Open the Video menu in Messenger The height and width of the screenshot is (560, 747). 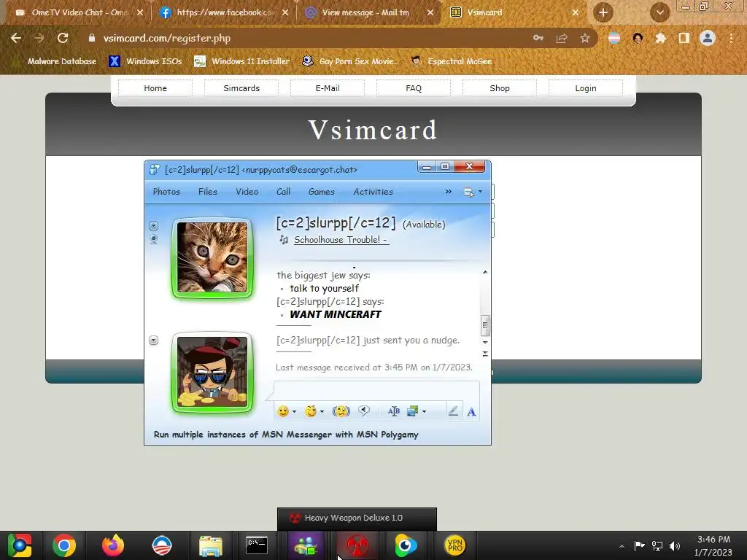[247, 192]
